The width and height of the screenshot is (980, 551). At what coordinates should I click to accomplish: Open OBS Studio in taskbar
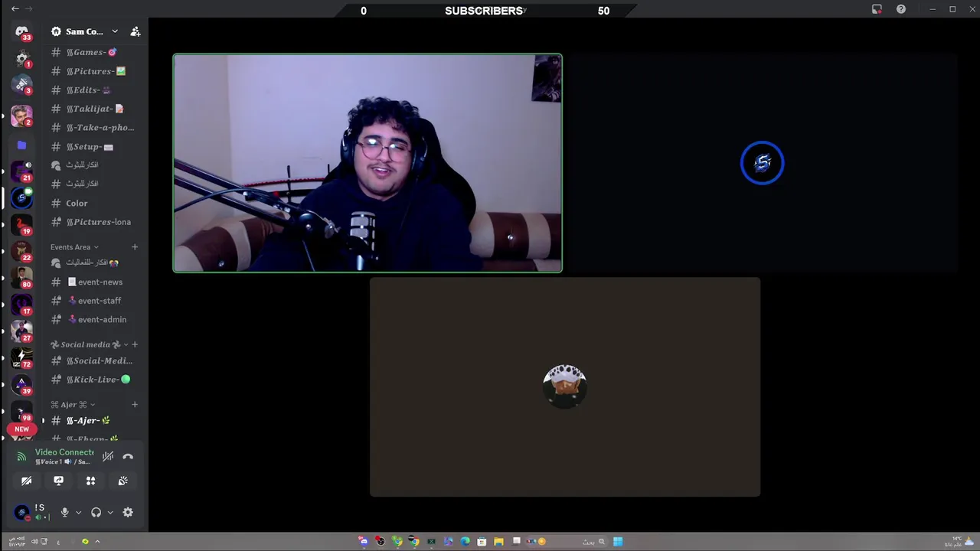point(380,541)
